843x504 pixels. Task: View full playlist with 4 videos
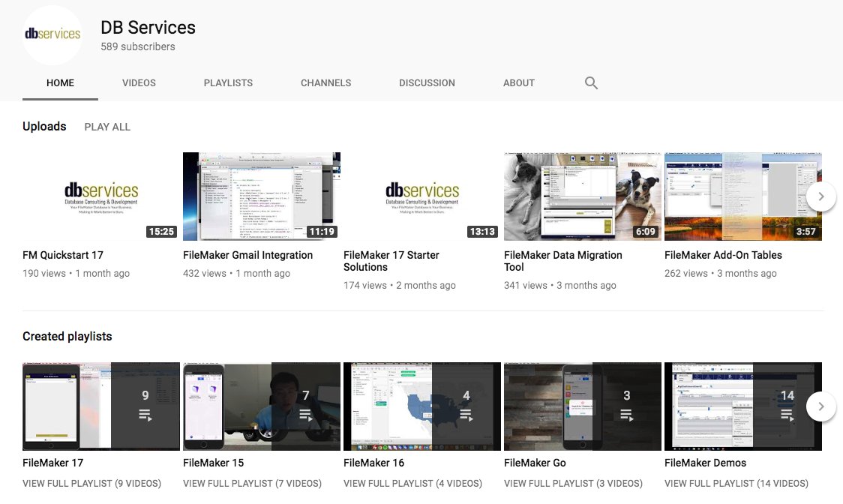click(x=413, y=484)
